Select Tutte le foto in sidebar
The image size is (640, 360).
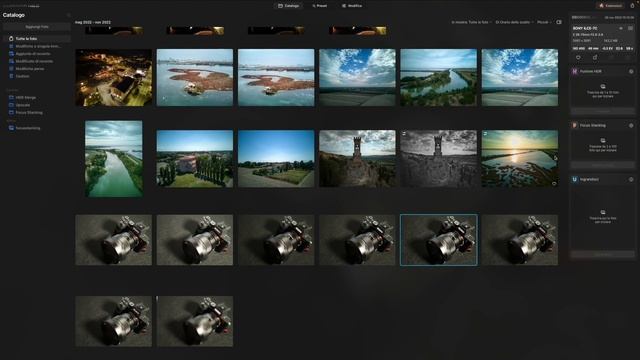click(37, 38)
